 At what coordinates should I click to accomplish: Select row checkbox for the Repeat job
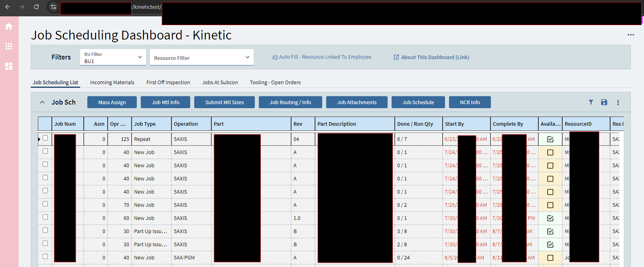45,138
